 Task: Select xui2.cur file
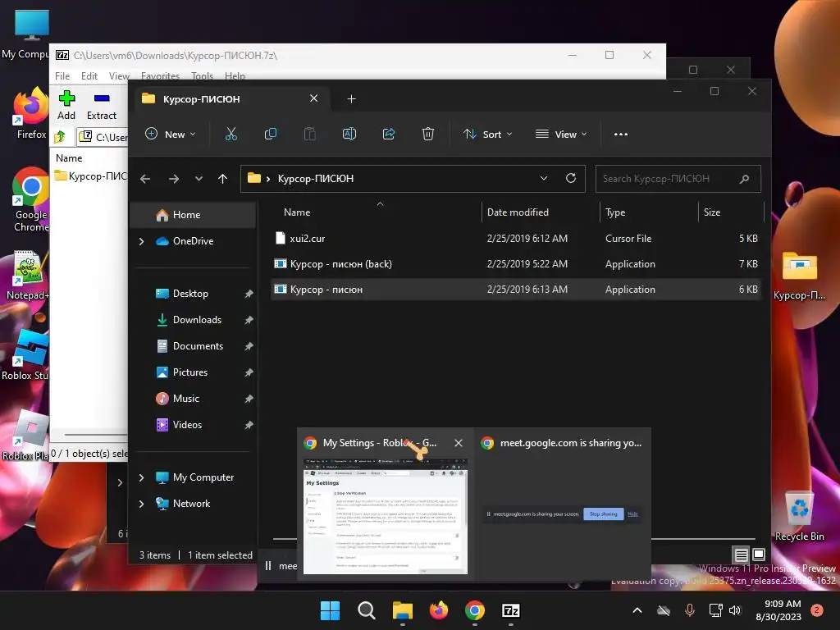[516, 239]
